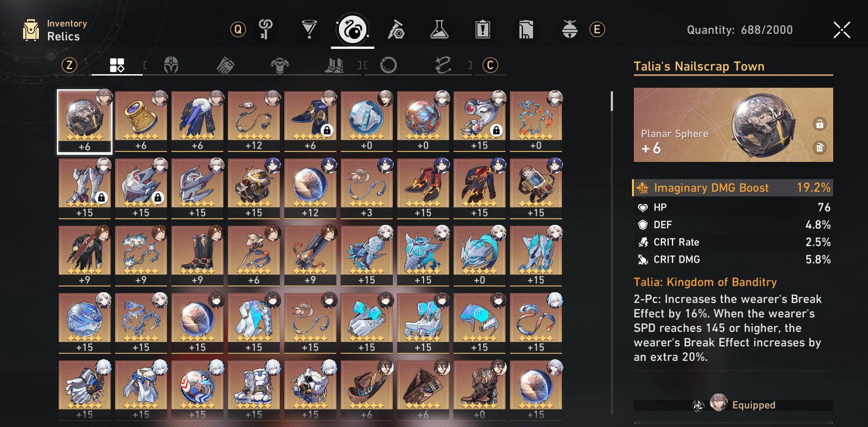Go to next inventory tab with E
Viewport: 868px width, 427px height.
click(x=597, y=30)
